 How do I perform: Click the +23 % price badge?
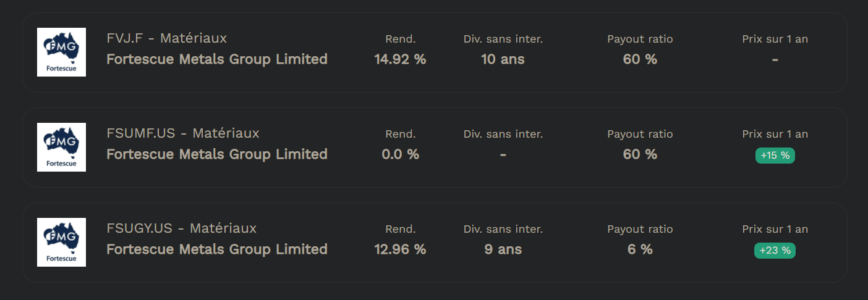[775, 251]
